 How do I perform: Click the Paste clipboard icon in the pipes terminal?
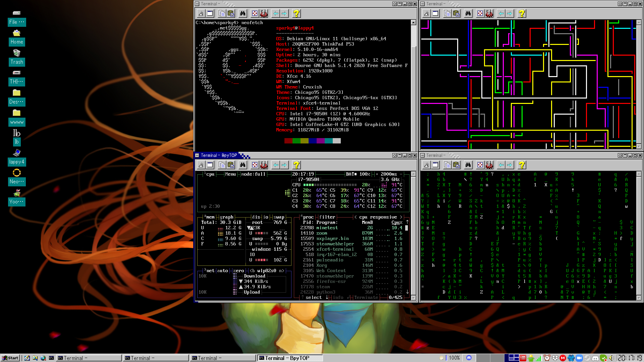pos(456,13)
